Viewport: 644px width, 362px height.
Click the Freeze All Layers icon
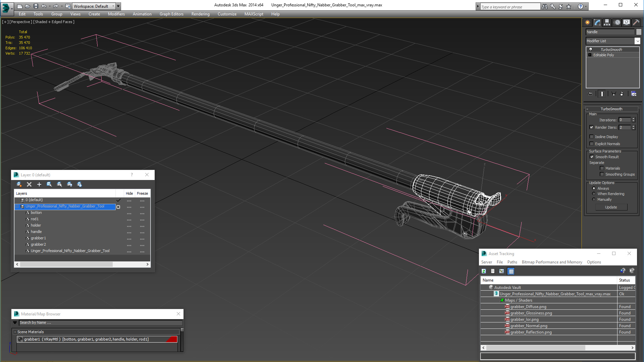(79, 184)
